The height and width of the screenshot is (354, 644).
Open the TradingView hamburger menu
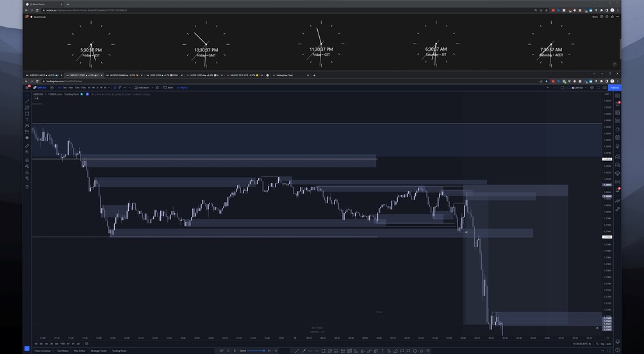pyautogui.click(x=27, y=88)
